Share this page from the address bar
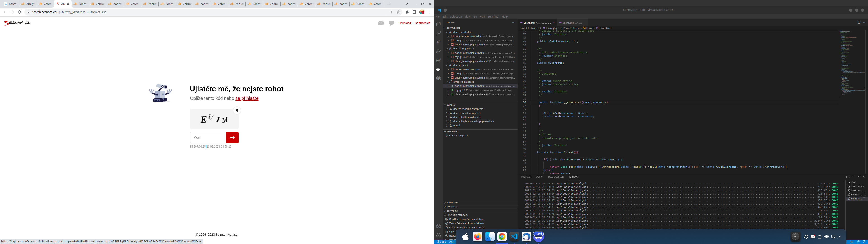This screenshot has width=868, height=244. (x=391, y=12)
